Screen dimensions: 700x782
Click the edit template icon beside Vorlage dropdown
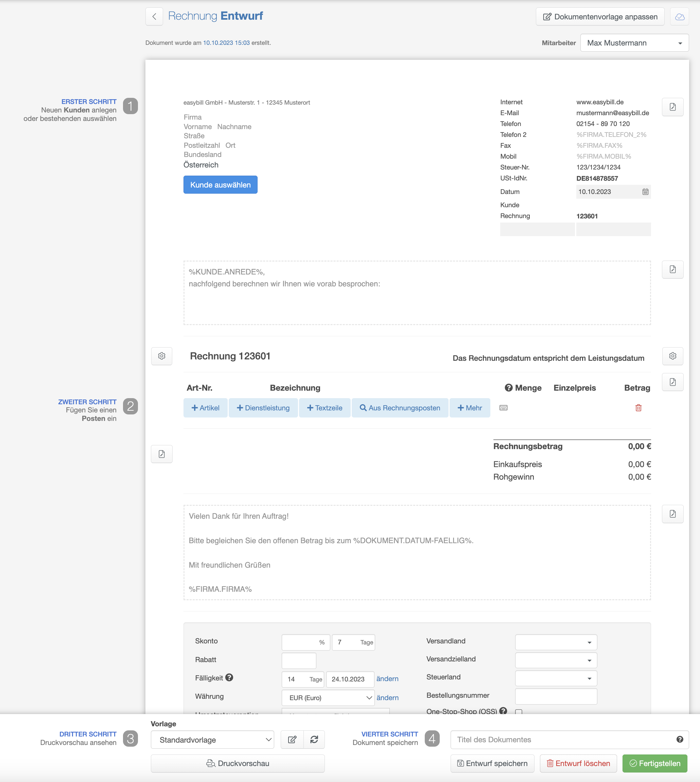(x=292, y=740)
